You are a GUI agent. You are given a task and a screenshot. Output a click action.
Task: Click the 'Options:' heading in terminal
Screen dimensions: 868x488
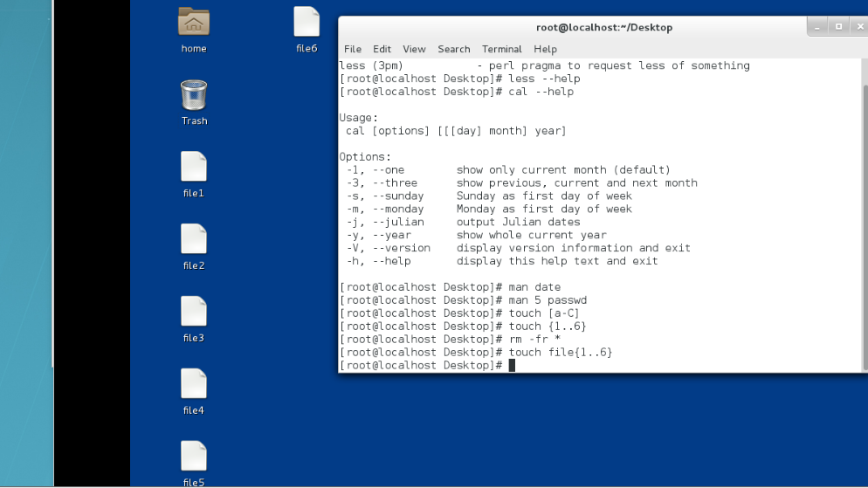click(365, 157)
